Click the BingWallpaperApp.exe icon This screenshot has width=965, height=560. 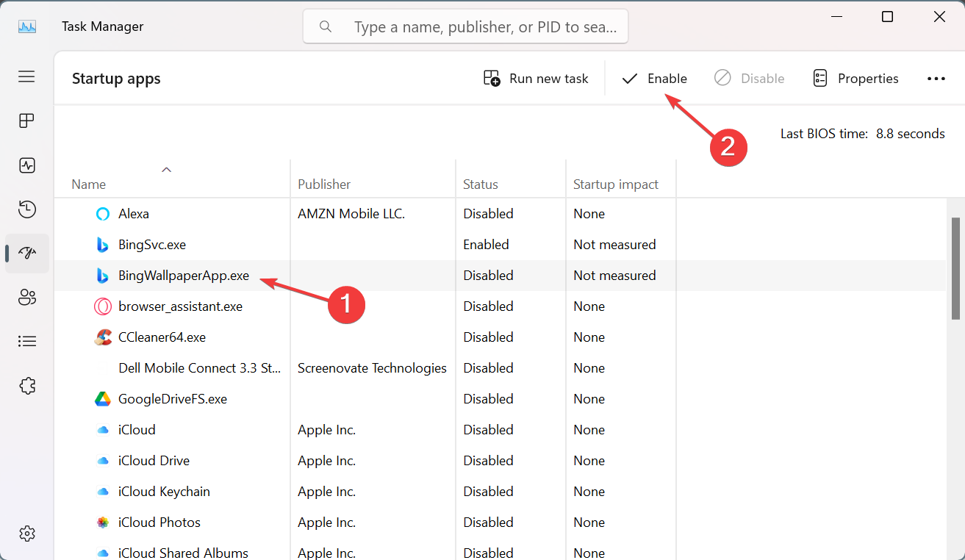[102, 276]
